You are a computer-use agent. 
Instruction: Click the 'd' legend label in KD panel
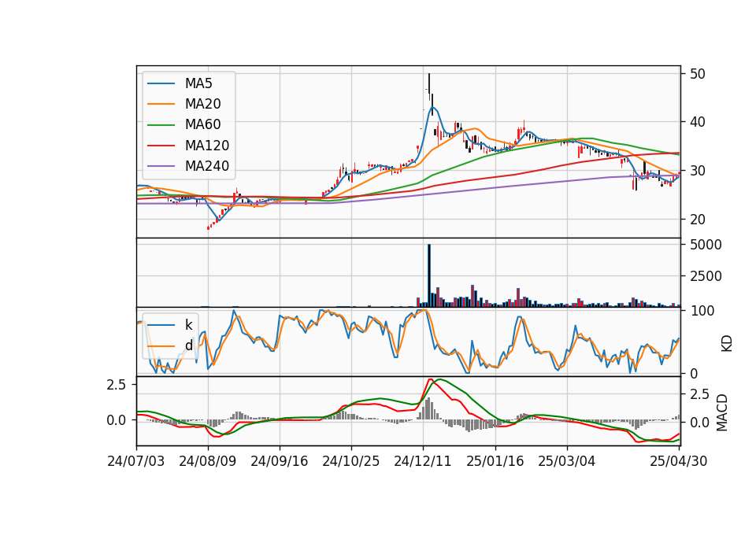[x=188, y=345]
